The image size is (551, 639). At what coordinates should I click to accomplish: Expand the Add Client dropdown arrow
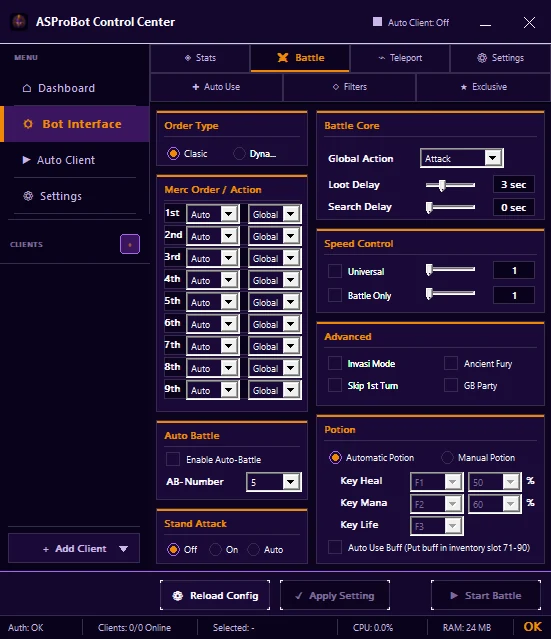click(123, 549)
